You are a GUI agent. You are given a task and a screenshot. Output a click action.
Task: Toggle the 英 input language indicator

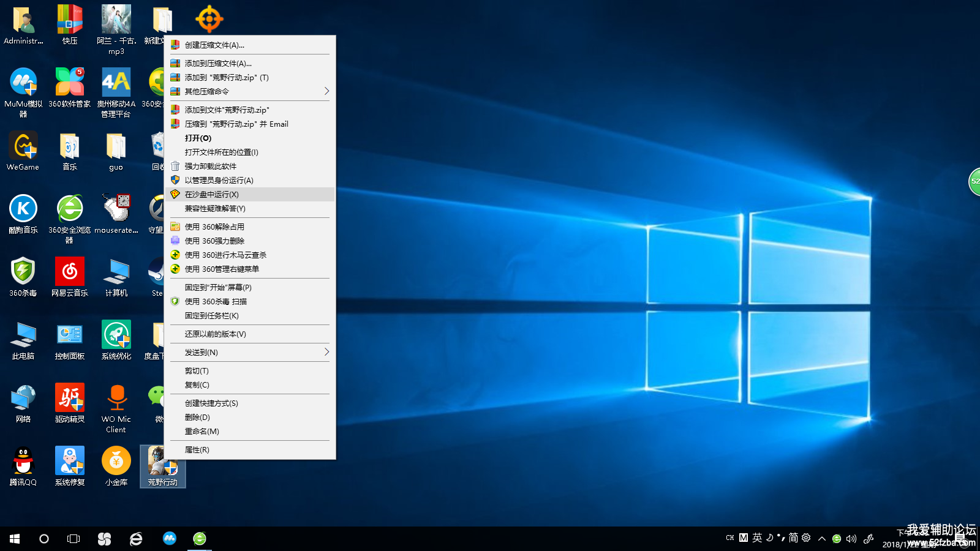[758, 538]
